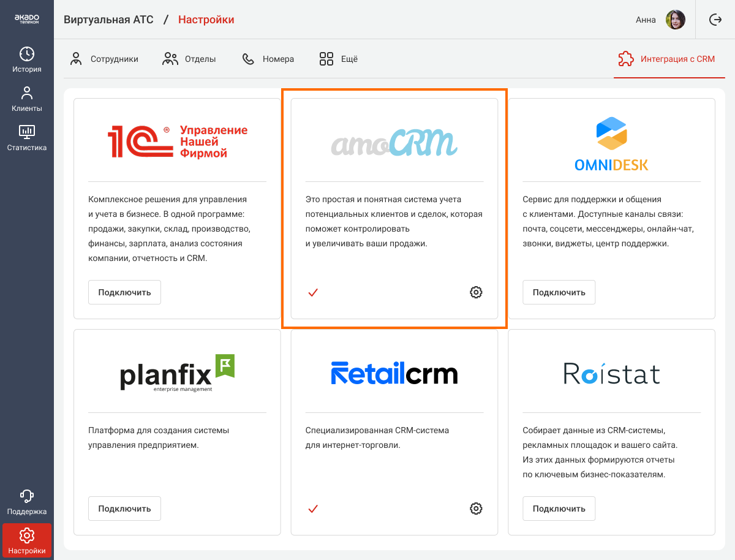The height and width of the screenshot is (560, 735).
Task: Click the Акадо Телеком logo
Action: (27, 19)
